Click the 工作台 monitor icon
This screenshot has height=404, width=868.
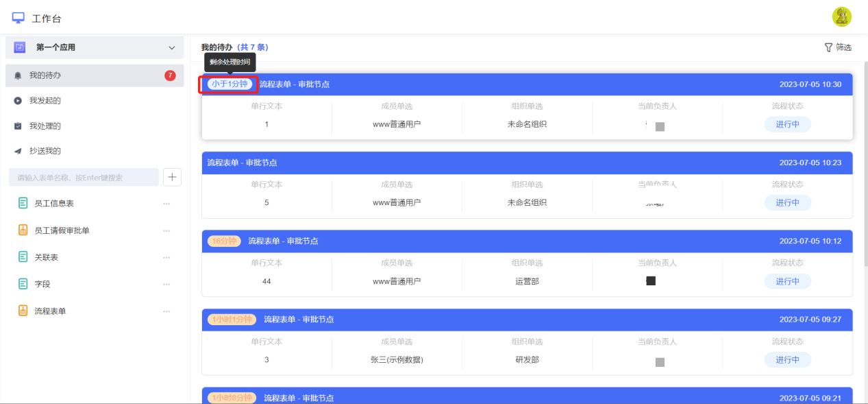click(18, 18)
